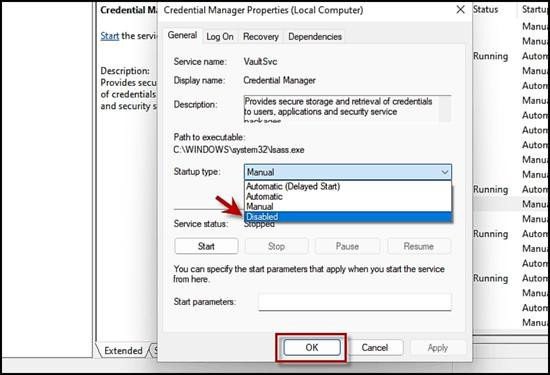Click the greyed Stop button
Image resolution: width=550 pixels, height=375 pixels.
tap(276, 246)
